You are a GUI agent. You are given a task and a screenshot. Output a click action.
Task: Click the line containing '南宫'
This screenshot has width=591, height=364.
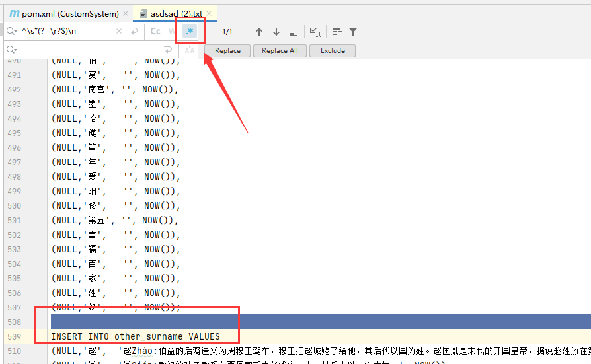coord(114,89)
